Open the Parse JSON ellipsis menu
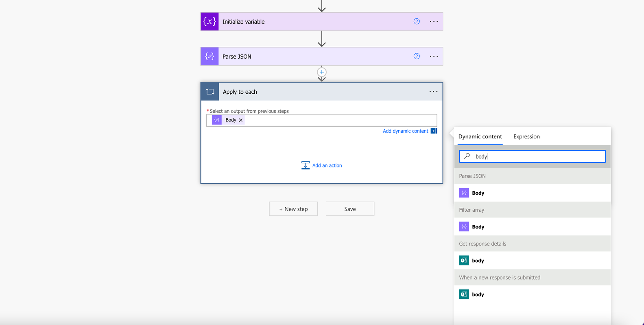The image size is (644, 325). (x=434, y=56)
